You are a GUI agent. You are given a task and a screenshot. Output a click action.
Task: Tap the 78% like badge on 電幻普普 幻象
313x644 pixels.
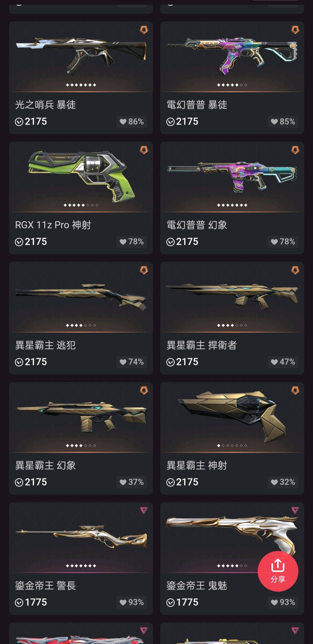[x=283, y=242]
